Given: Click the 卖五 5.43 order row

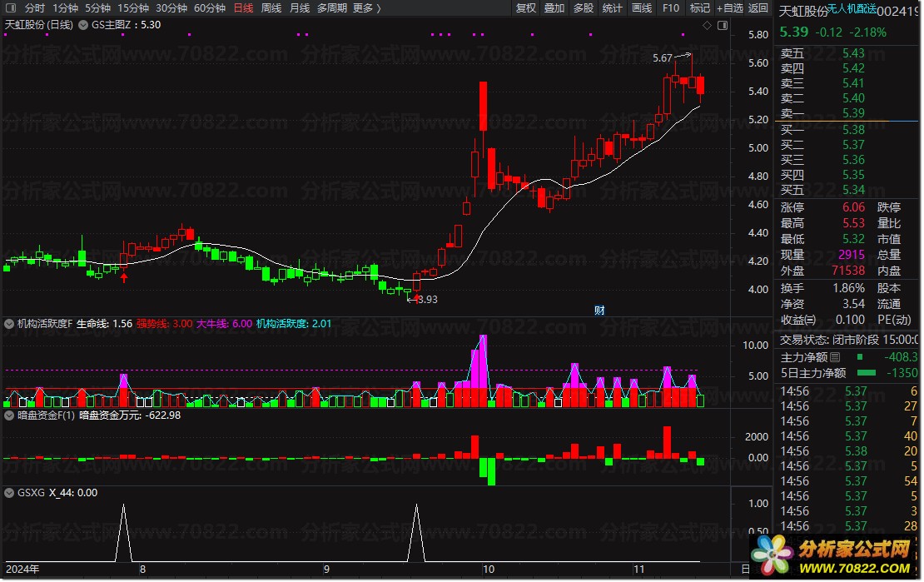Looking at the screenshot, I should pos(847,53).
